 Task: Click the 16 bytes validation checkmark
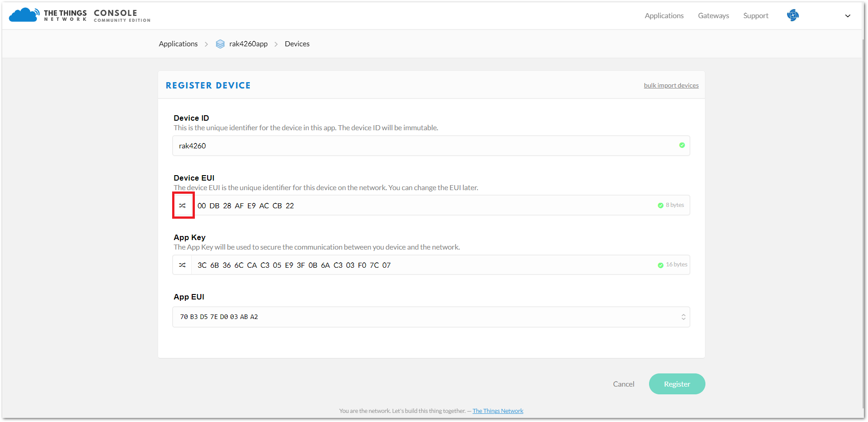pos(660,265)
